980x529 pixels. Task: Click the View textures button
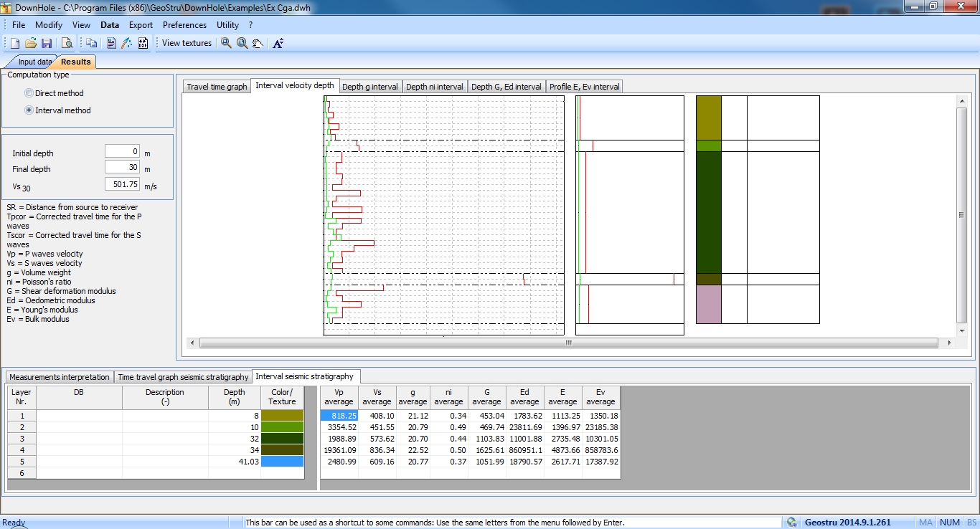click(187, 43)
